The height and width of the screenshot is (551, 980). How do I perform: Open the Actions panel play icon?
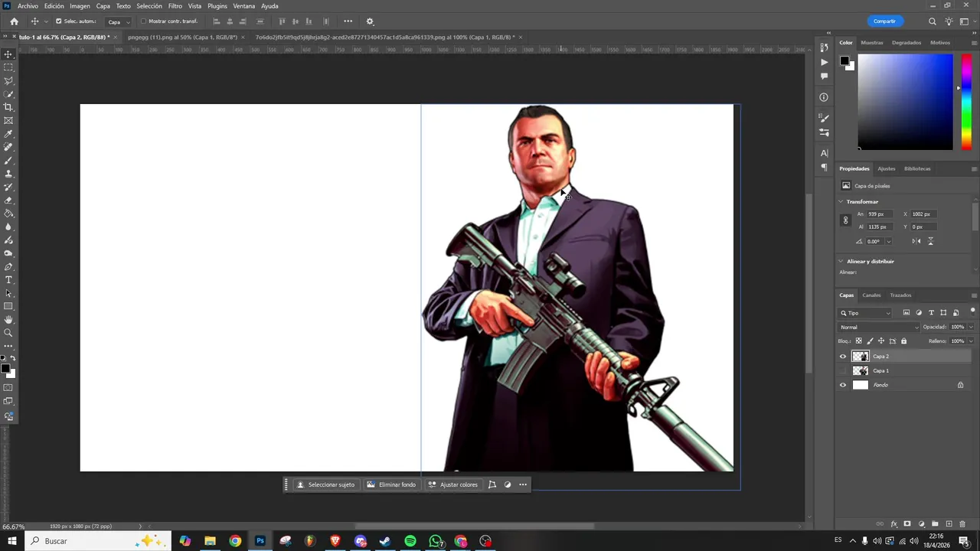click(x=824, y=62)
